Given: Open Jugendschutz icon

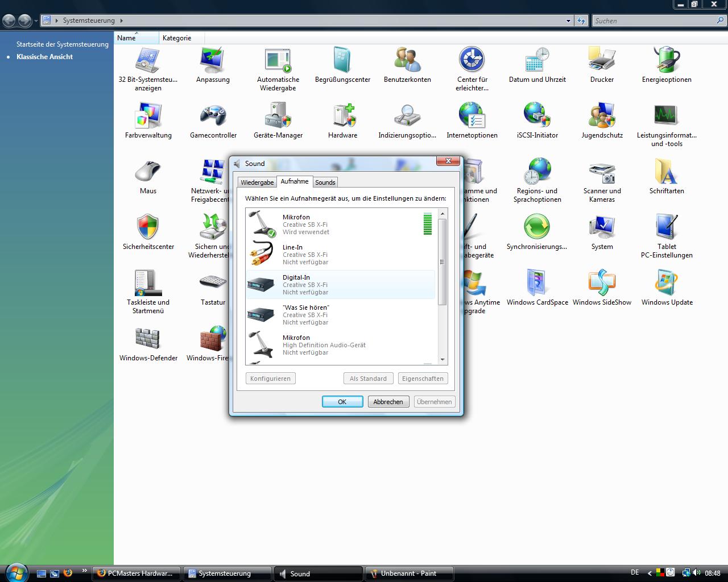Looking at the screenshot, I should pyautogui.click(x=602, y=116).
